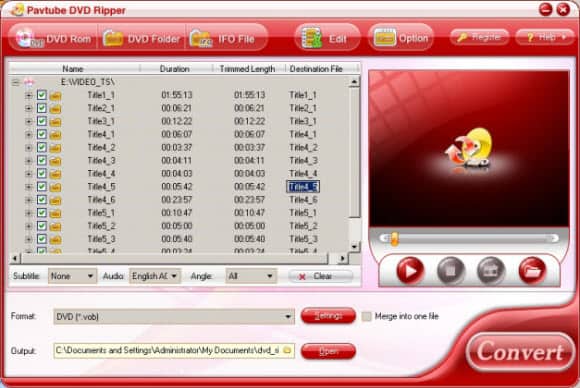The width and height of the screenshot is (580, 388).
Task: Browse output folder icon in Output field
Action: pyautogui.click(x=287, y=350)
